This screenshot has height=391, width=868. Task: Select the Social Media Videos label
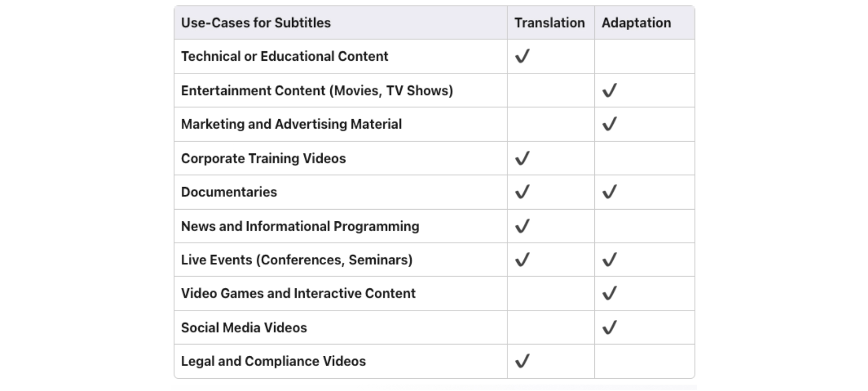(x=244, y=328)
